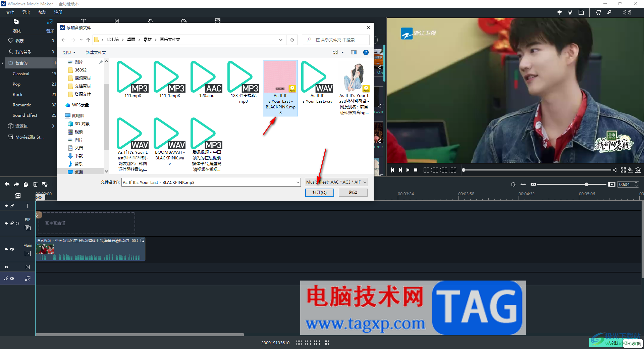Enter fullscreen preview mode
644x349 pixels.
[623, 170]
